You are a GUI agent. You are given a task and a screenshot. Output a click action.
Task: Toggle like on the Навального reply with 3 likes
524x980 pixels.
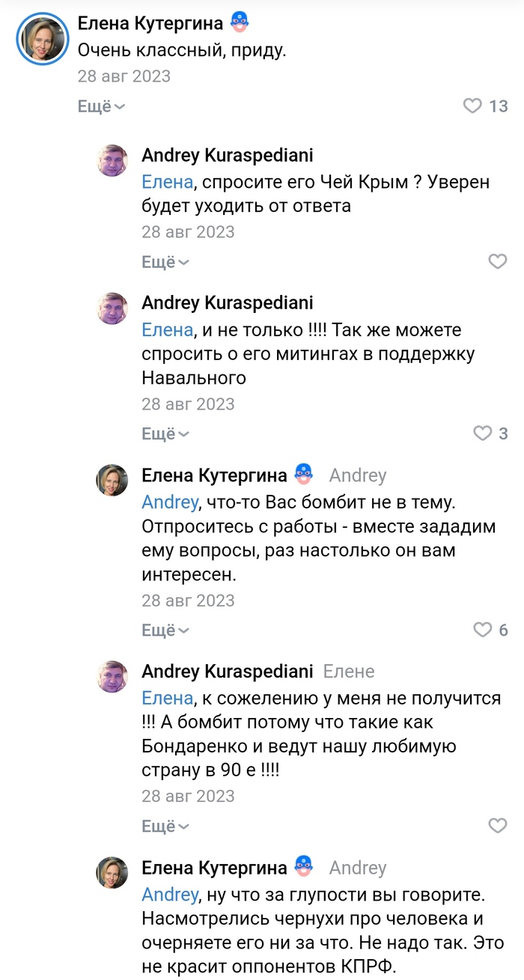point(483,433)
